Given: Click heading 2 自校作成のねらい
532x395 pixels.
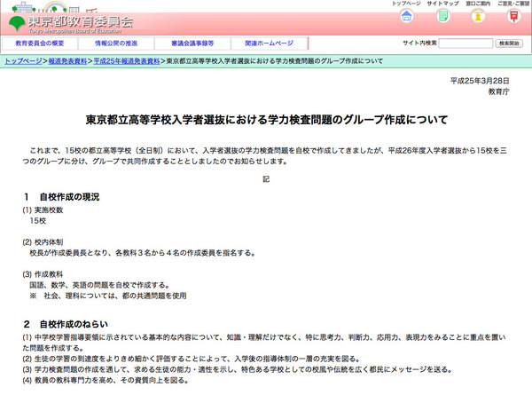Looking at the screenshot, I should pos(66,324).
